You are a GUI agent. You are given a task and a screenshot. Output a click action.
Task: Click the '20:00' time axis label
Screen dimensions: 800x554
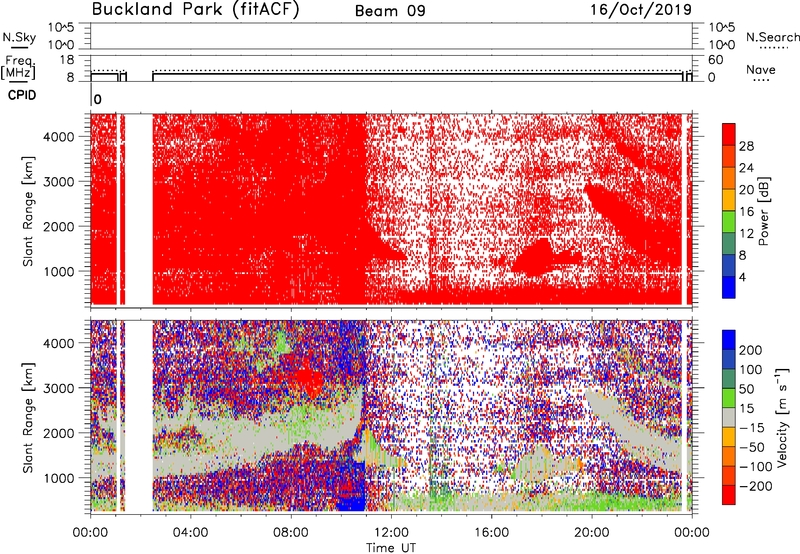coord(592,533)
